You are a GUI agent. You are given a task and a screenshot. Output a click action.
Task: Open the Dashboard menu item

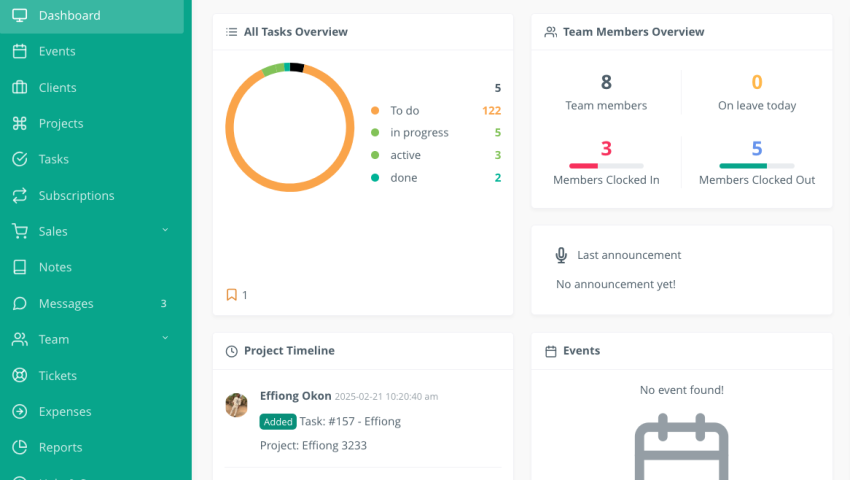coord(69,16)
